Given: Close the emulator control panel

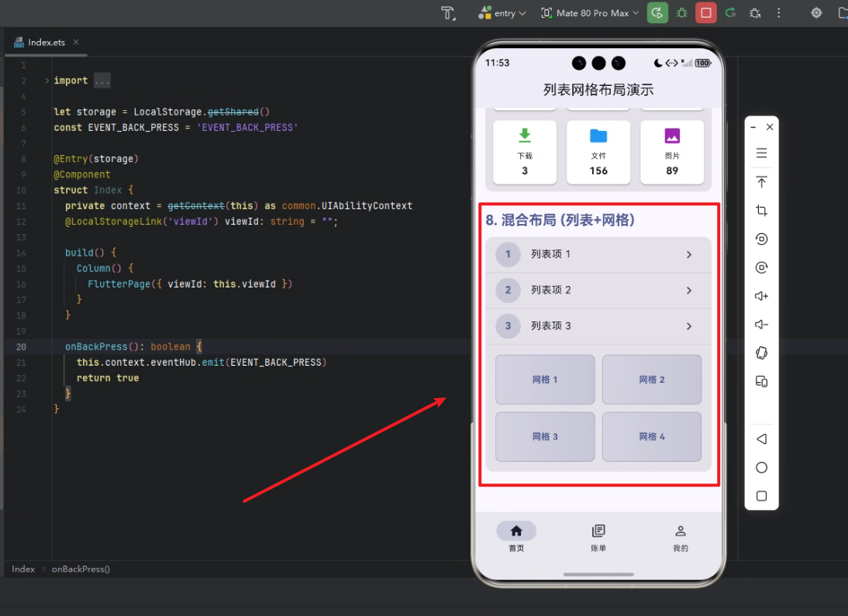Looking at the screenshot, I should point(770,127).
